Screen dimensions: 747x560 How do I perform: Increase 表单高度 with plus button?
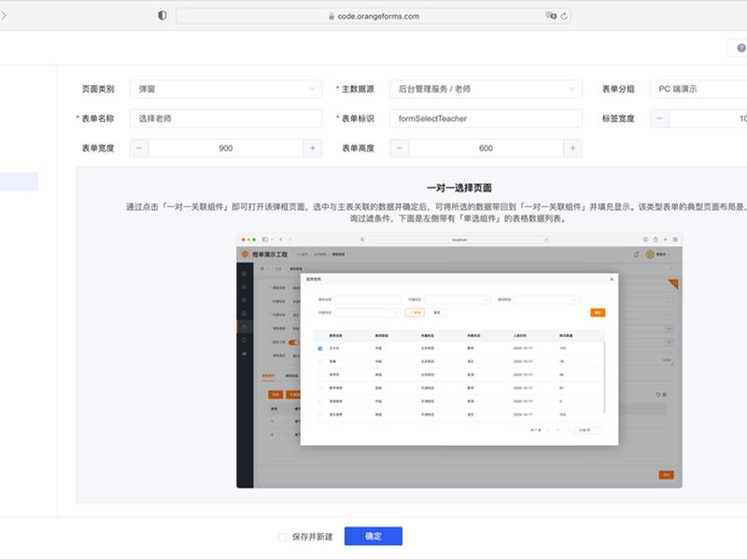point(572,148)
